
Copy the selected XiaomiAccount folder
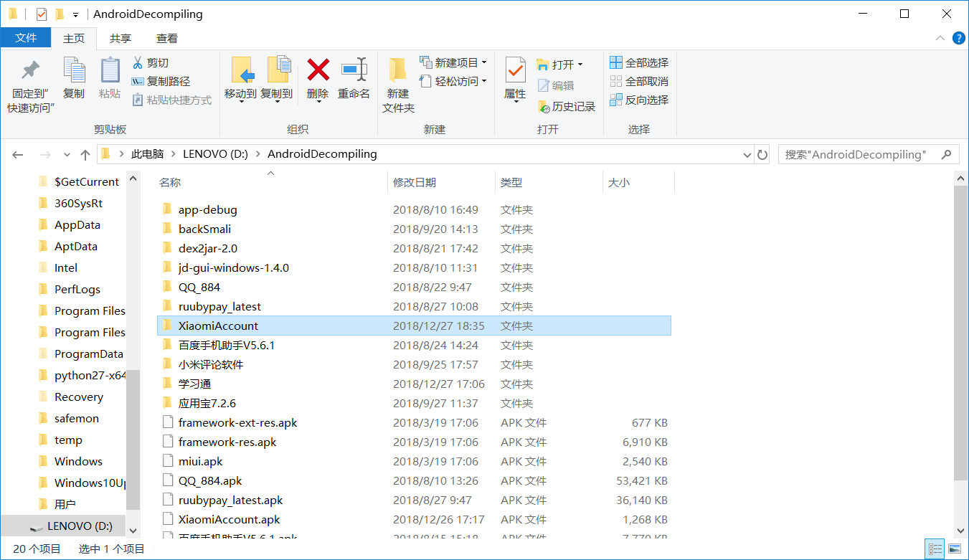pyautogui.click(x=74, y=79)
